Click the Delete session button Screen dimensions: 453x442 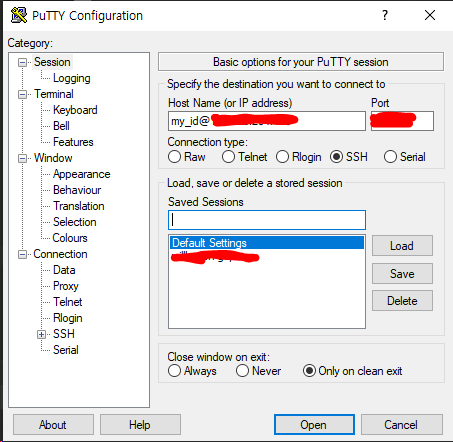[x=402, y=301]
